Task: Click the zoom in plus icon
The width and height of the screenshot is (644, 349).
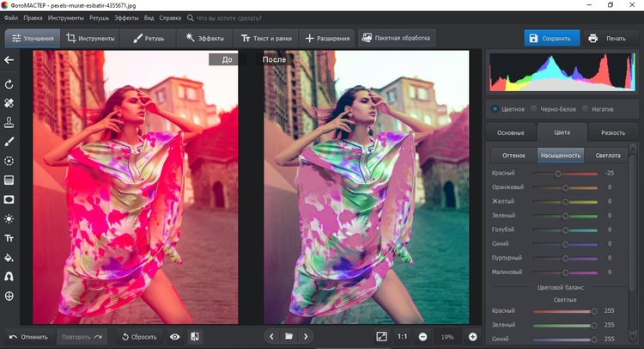Action: coord(472,336)
